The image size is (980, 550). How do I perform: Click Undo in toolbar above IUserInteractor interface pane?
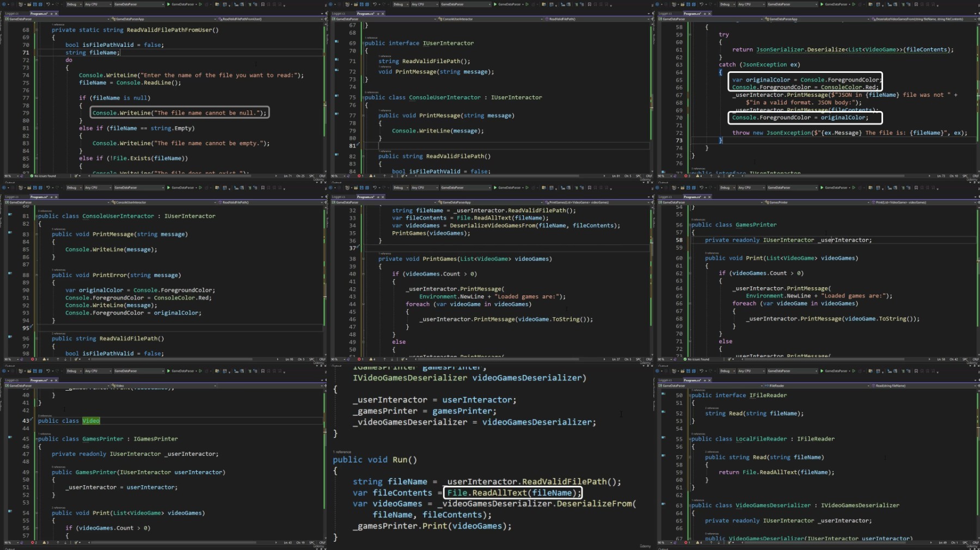pos(375,4)
